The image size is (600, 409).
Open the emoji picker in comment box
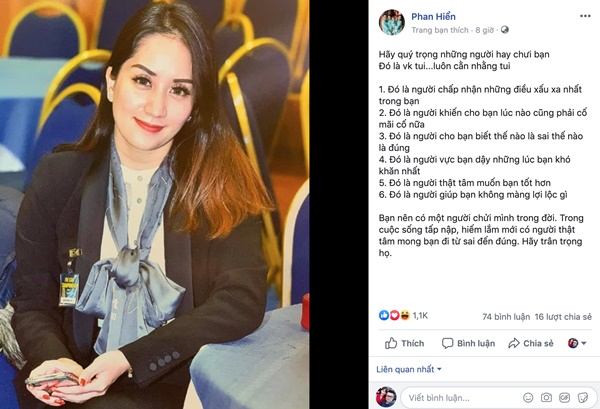(x=528, y=398)
